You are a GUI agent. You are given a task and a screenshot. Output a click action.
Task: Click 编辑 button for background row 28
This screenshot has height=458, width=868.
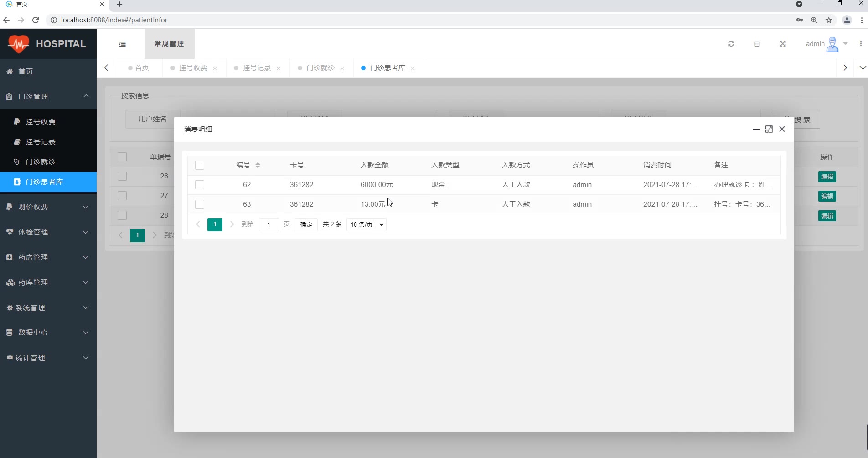pos(827,216)
